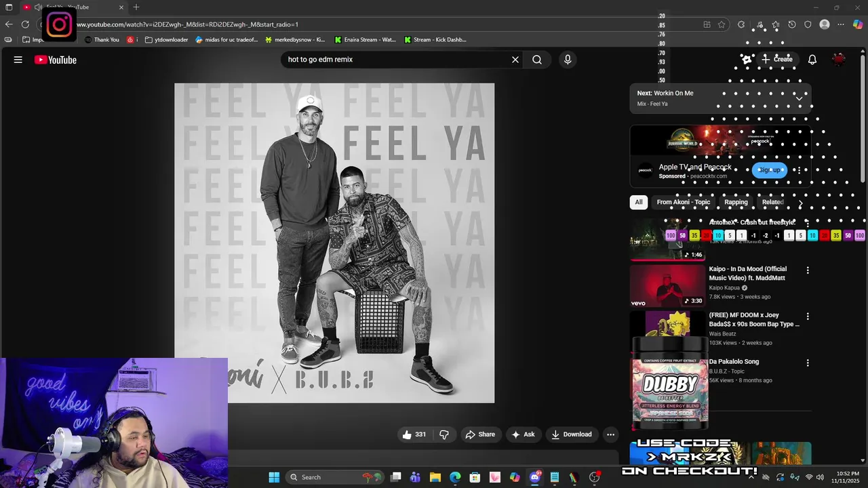The width and height of the screenshot is (868, 488).
Task: Open taskbar volume speaker icon
Action: coord(820,477)
